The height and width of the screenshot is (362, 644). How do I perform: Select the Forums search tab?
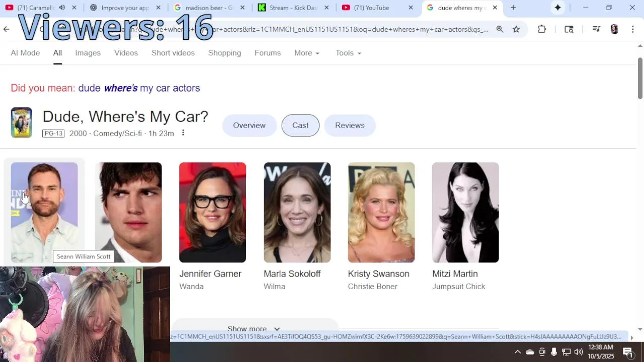point(268,53)
